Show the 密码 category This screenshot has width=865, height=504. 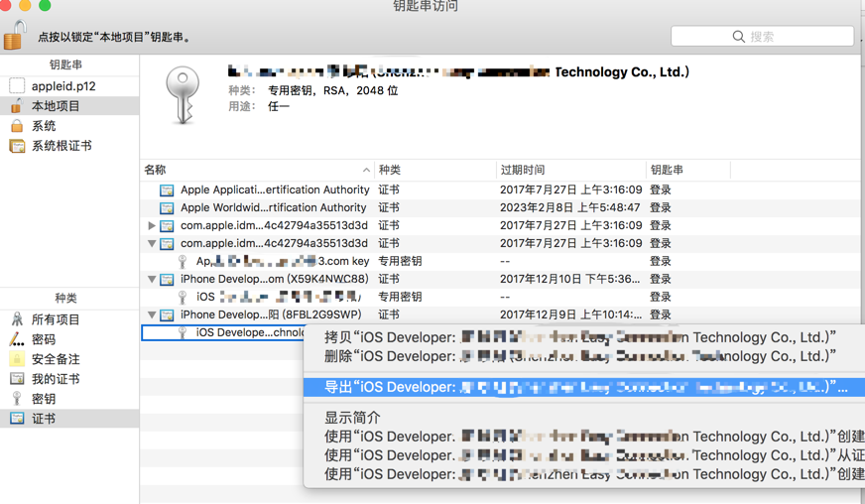pos(69,339)
